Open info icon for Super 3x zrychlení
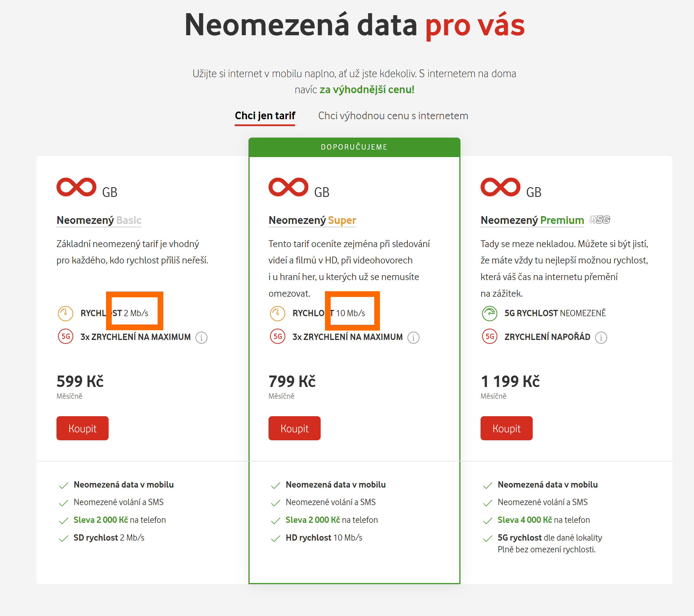The width and height of the screenshot is (694, 616). pos(413,338)
